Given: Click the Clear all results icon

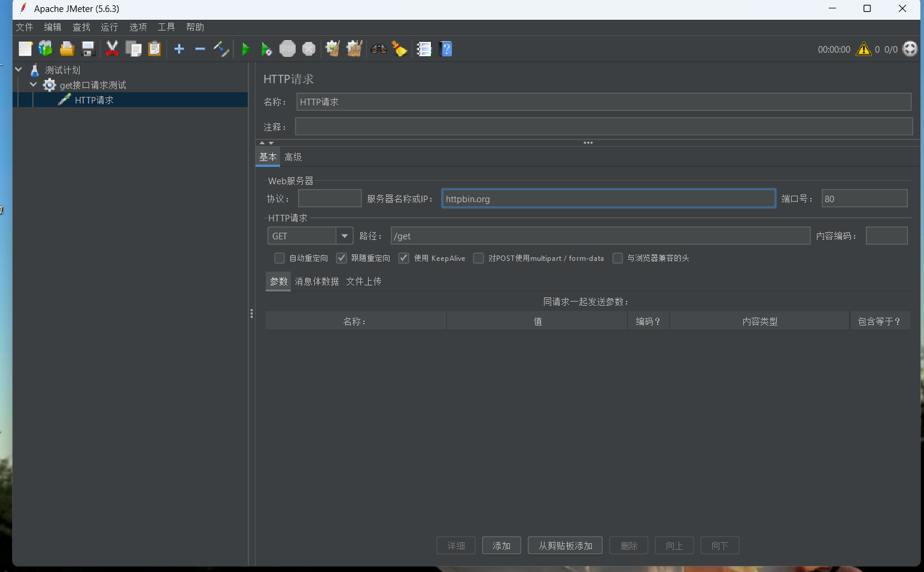Looking at the screenshot, I should [354, 49].
